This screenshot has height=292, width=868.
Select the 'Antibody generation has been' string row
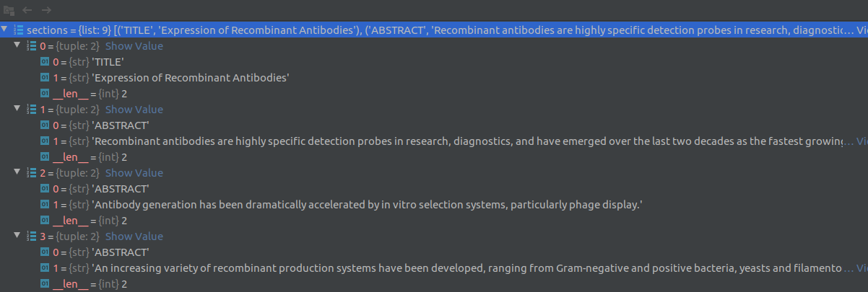[x=434, y=205]
